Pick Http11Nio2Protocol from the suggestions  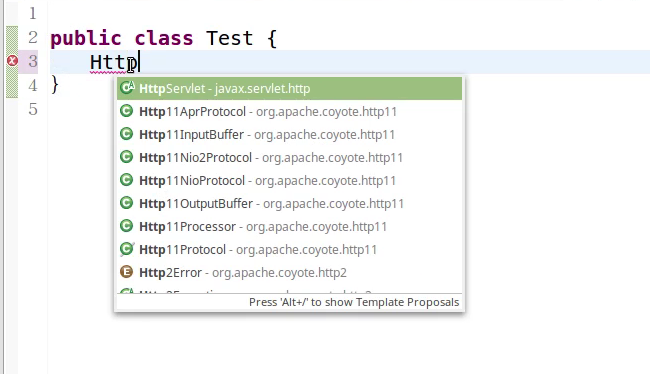click(x=289, y=158)
